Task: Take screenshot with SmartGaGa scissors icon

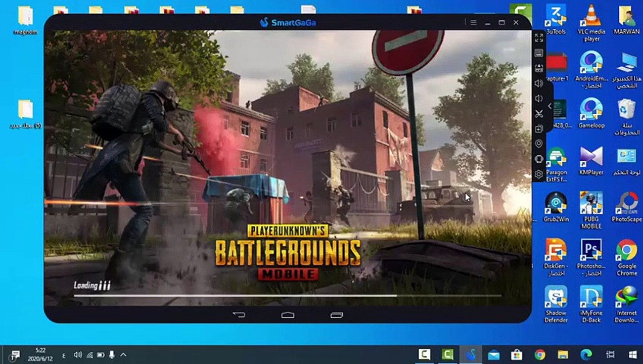Action: click(x=539, y=114)
